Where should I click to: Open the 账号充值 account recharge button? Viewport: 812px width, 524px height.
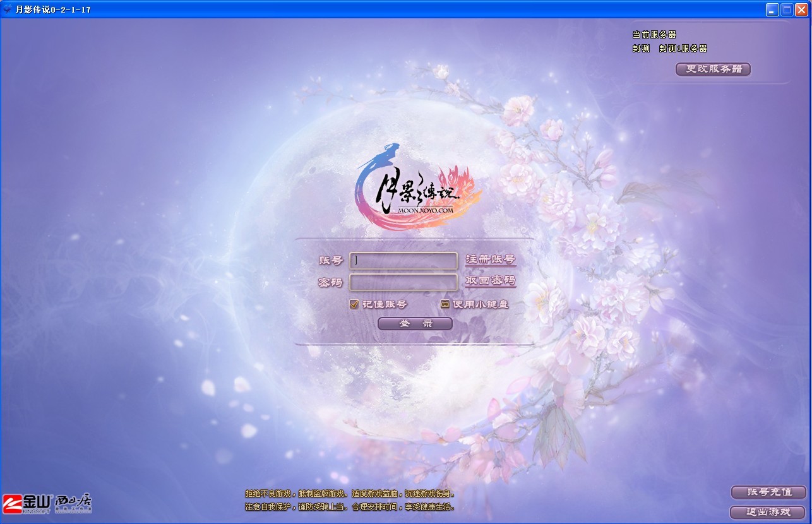(768, 492)
